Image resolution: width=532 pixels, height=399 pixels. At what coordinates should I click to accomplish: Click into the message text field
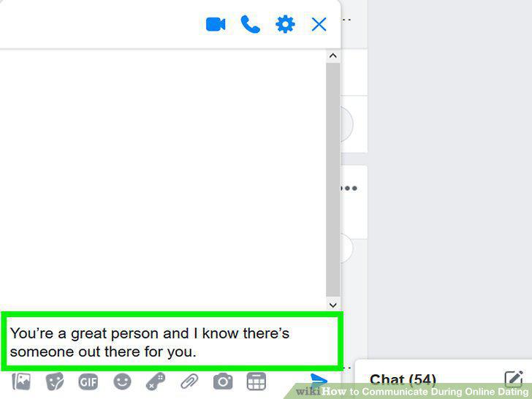click(172, 342)
